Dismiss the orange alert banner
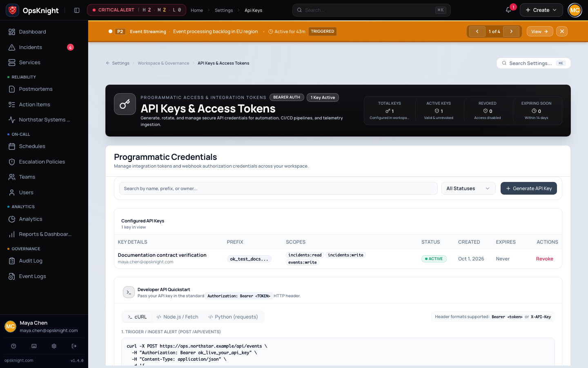 (562, 31)
